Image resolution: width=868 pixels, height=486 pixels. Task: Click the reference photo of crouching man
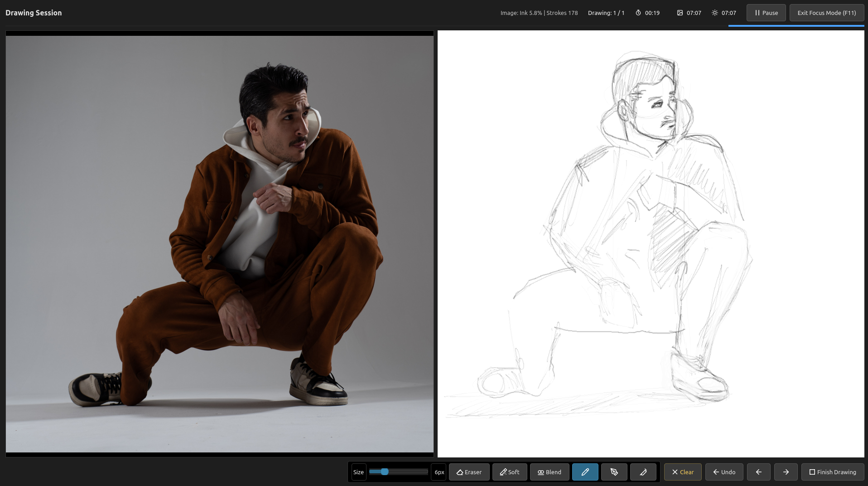[x=220, y=244]
